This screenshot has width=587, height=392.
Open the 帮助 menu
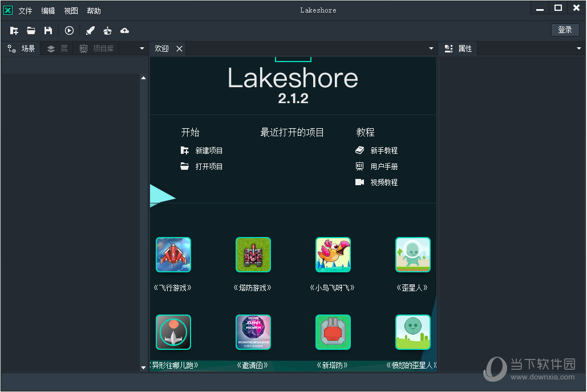tap(94, 11)
